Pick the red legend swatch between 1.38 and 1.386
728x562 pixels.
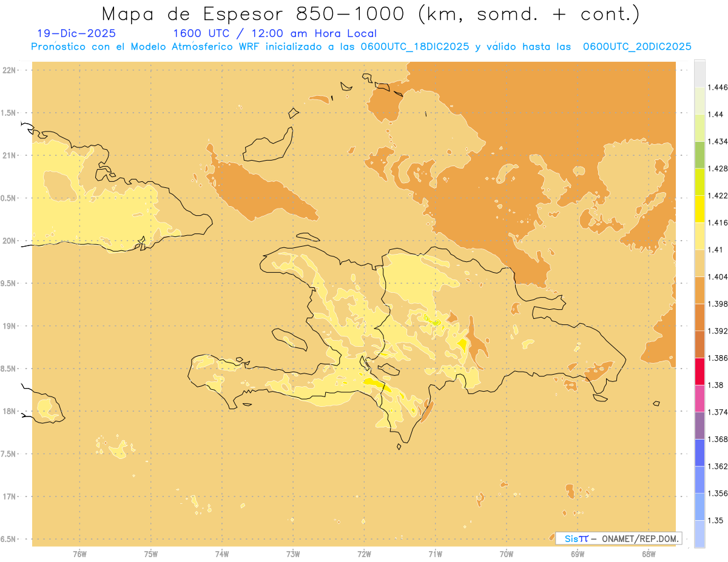(699, 371)
